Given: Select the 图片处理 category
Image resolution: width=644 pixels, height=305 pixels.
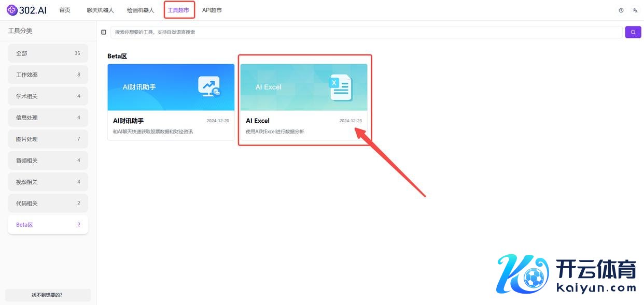Looking at the screenshot, I should pyautogui.click(x=48, y=139).
